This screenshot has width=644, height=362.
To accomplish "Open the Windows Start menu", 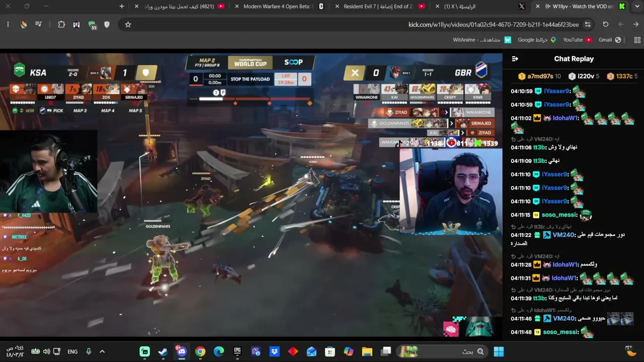I will (499, 351).
